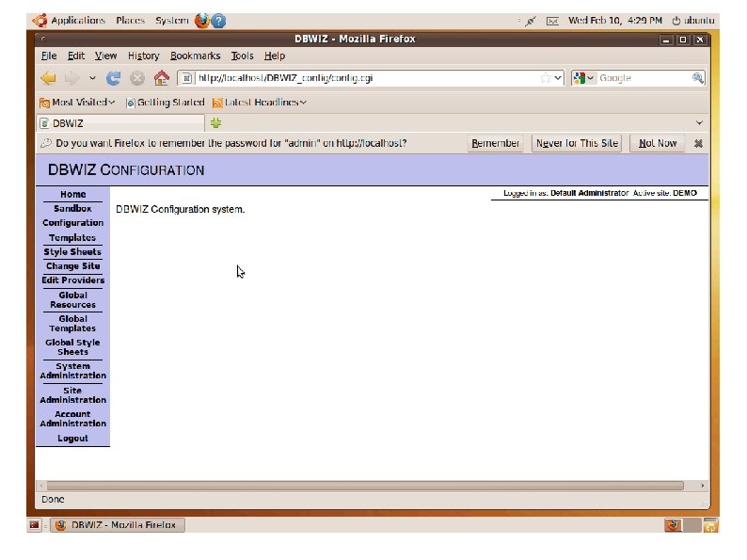The width and height of the screenshot is (747, 560).
Task: Open Global Style Sheets in sidebar
Action: 72,347
